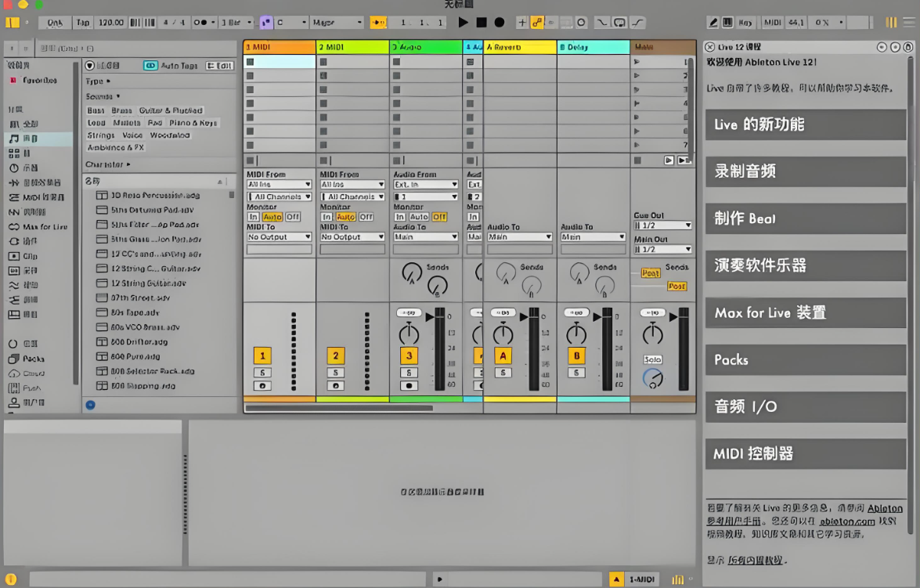Open the 1 MIDI track's No Output dropdown
This screenshot has width=920, height=588.
(280, 237)
